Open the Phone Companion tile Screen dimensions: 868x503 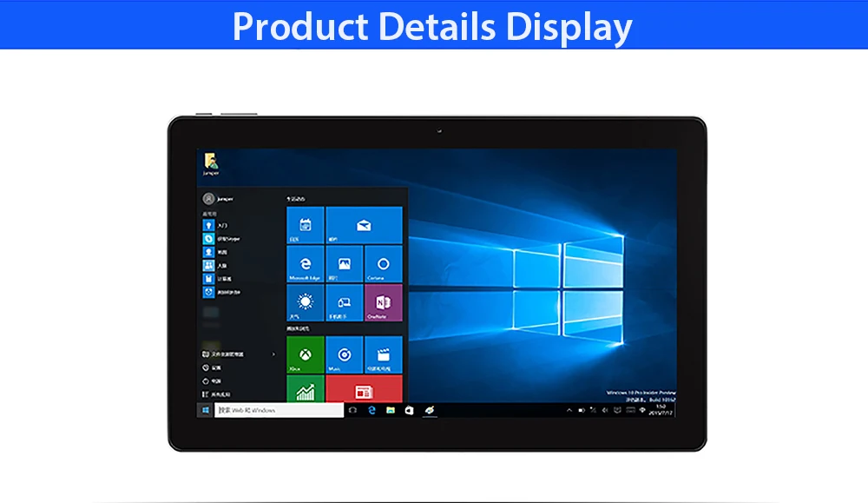345,302
